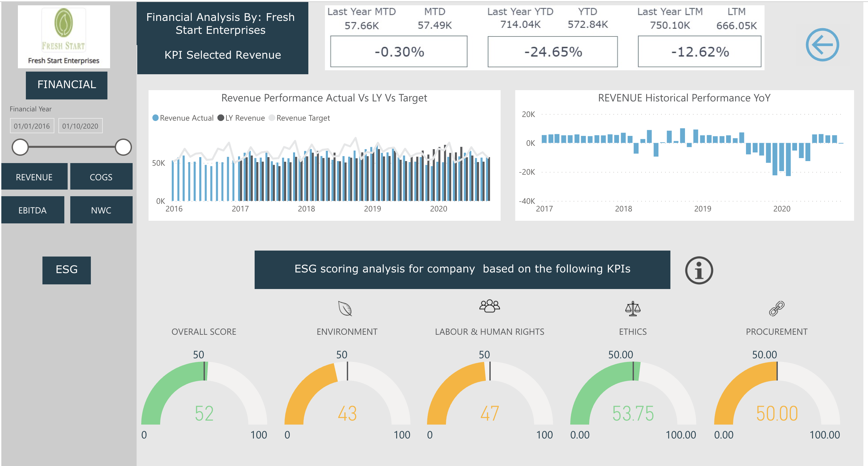The width and height of the screenshot is (868, 466).
Task: Click the Fresh Start Enterprises logo
Action: point(64,36)
